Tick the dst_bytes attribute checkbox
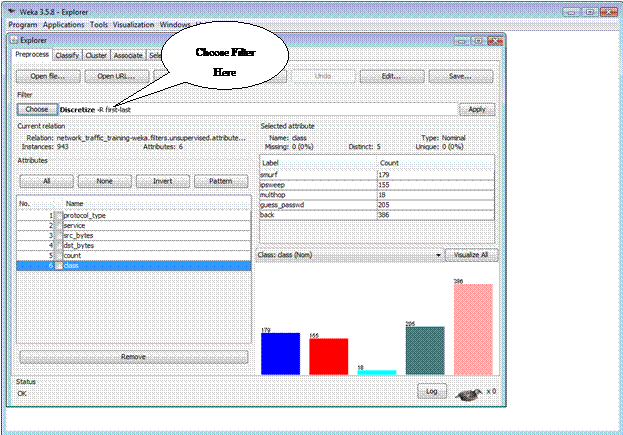Screen dimensions: 623x435 pyautogui.click(x=59, y=246)
